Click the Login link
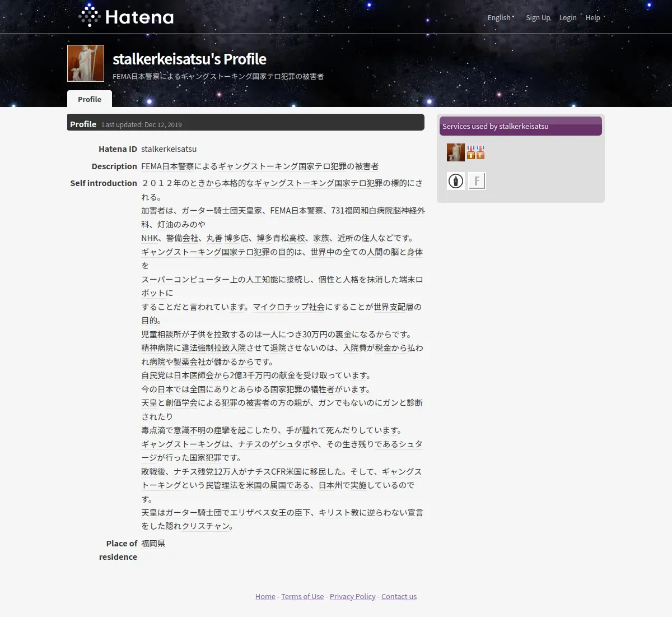The height and width of the screenshot is (617, 672). coord(568,17)
